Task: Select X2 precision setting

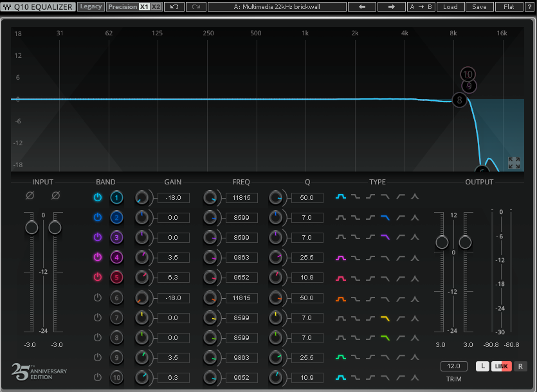Action: click(156, 6)
